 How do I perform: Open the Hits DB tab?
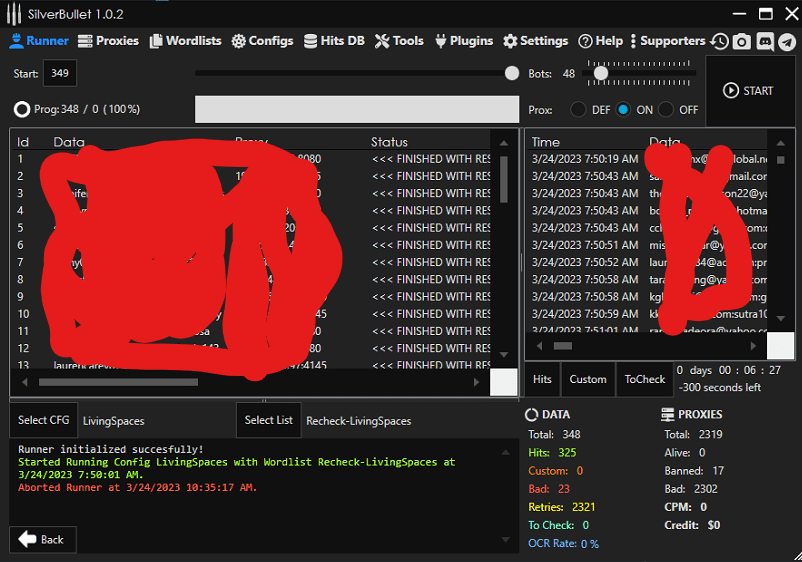(x=334, y=41)
